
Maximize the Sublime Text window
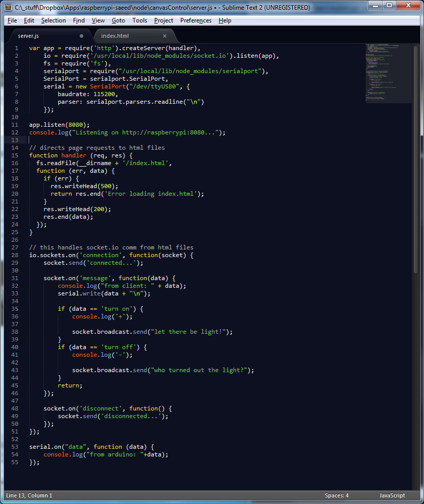(389, 6)
